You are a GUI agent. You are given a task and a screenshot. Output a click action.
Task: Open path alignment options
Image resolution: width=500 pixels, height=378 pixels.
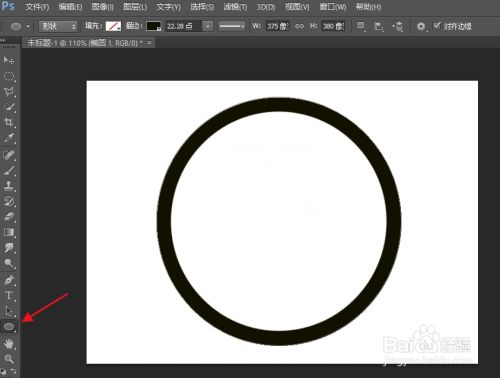pos(379,26)
